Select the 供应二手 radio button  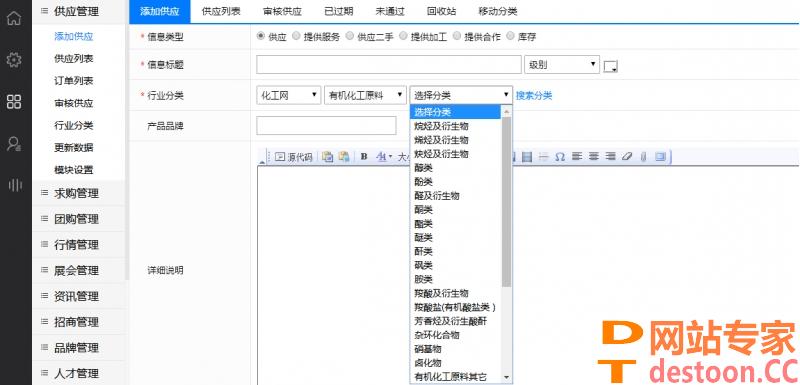click(349, 36)
